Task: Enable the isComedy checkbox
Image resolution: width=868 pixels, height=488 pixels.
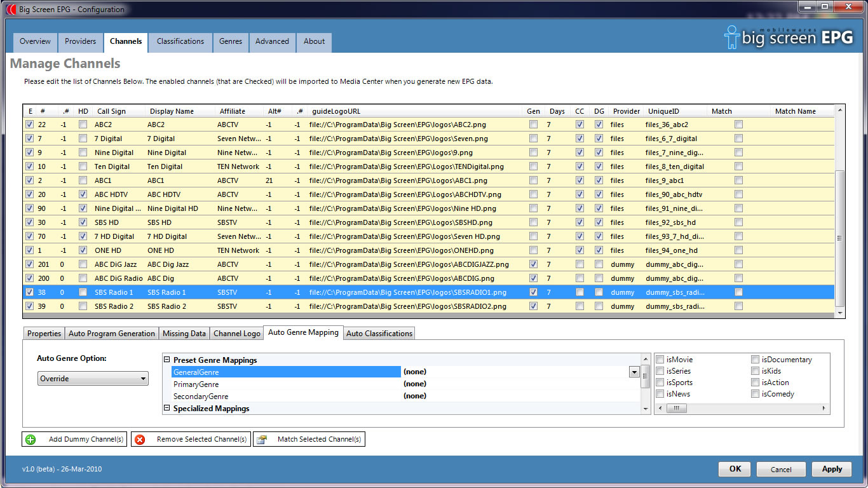Action: (x=756, y=394)
